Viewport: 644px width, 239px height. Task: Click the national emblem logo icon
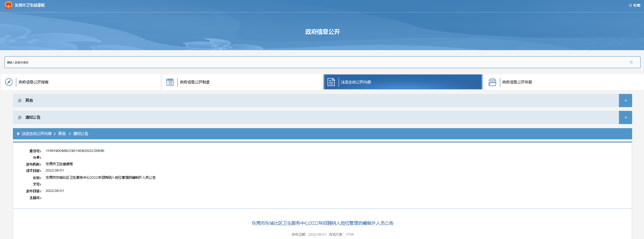[x=8, y=5]
